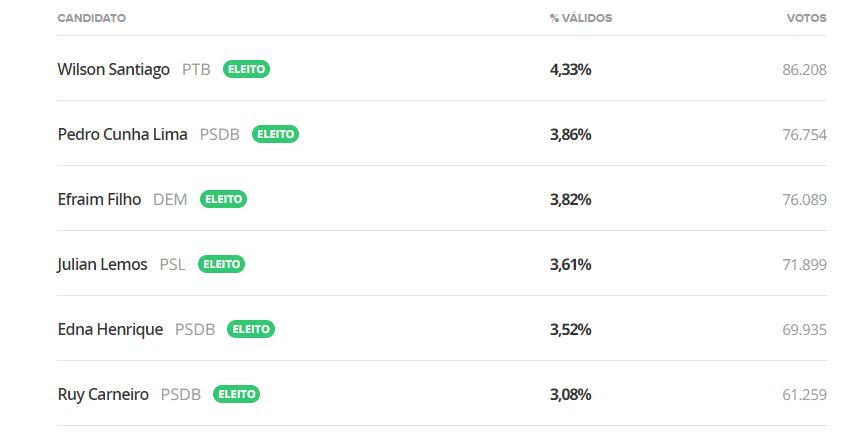Click the name Julian Lemos

pyautogui.click(x=102, y=264)
